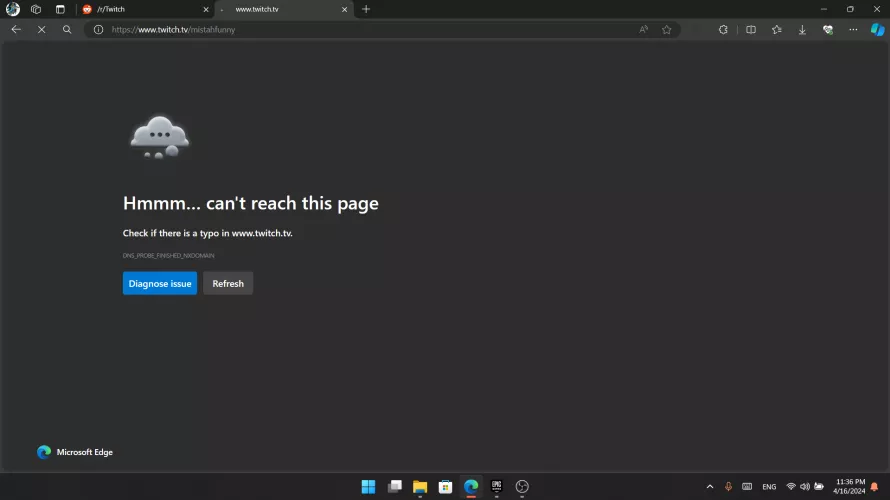Close the /r/Twitch tab
This screenshot has width=890, height=500.
click(206, 9)
